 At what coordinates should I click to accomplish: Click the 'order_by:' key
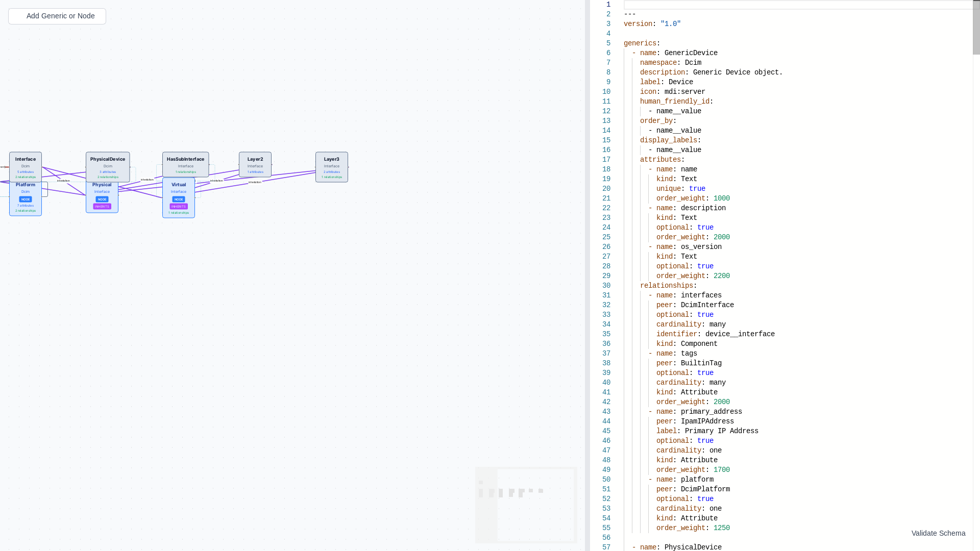click(658, 121)
